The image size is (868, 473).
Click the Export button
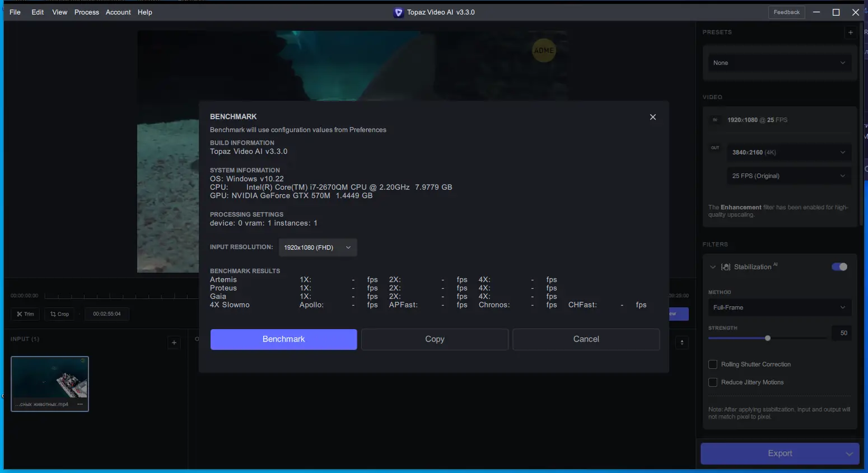tap(780, 453)
